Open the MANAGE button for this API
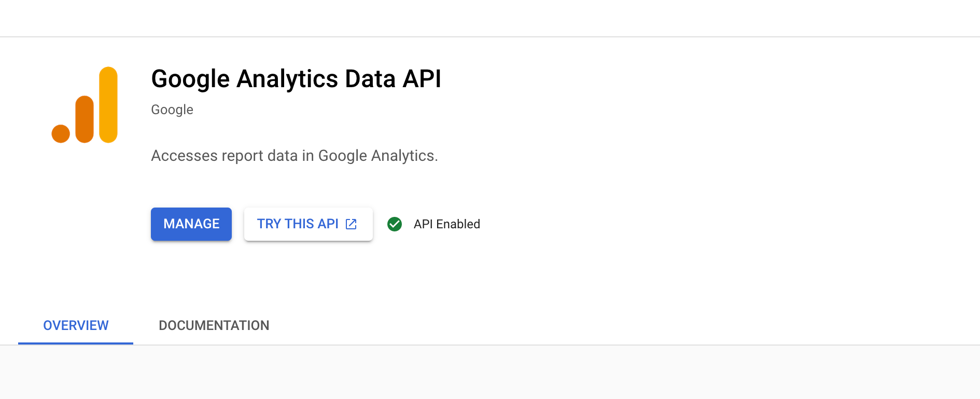980x399 pixels. click(191, 224)
